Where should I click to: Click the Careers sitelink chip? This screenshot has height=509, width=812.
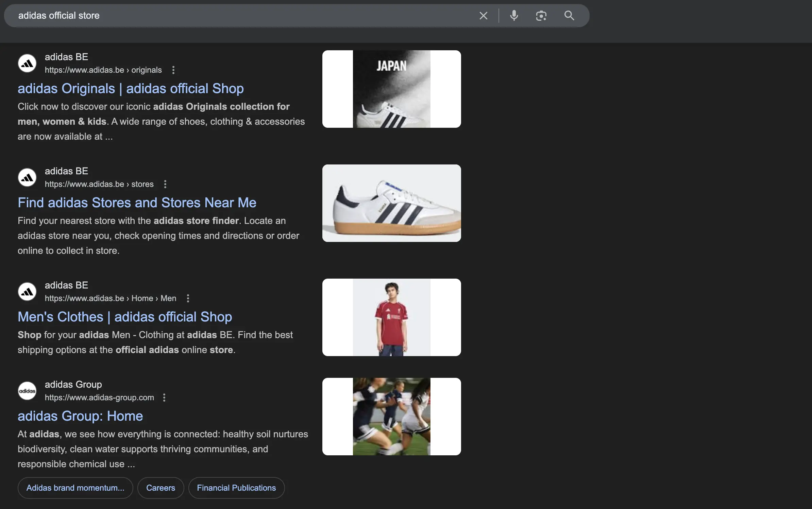(x=160, y=488)
